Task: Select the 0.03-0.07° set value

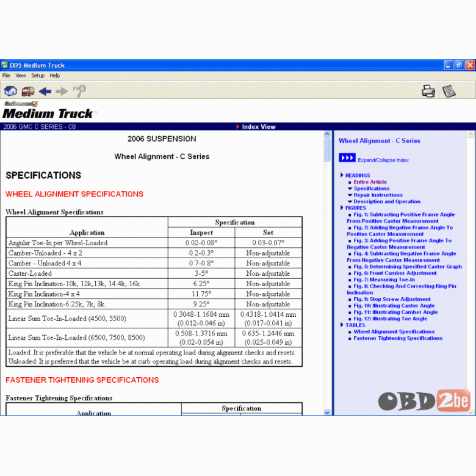Action: point(268,243)
